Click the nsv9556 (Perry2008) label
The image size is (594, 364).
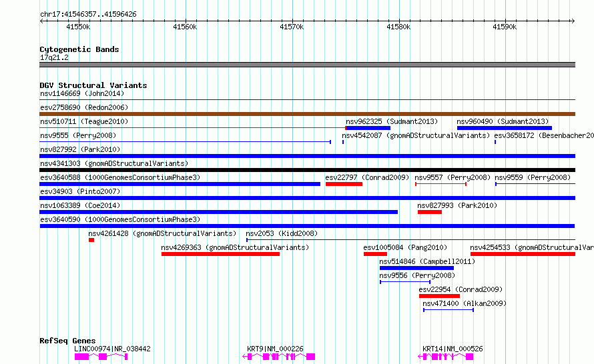point(417,275)
